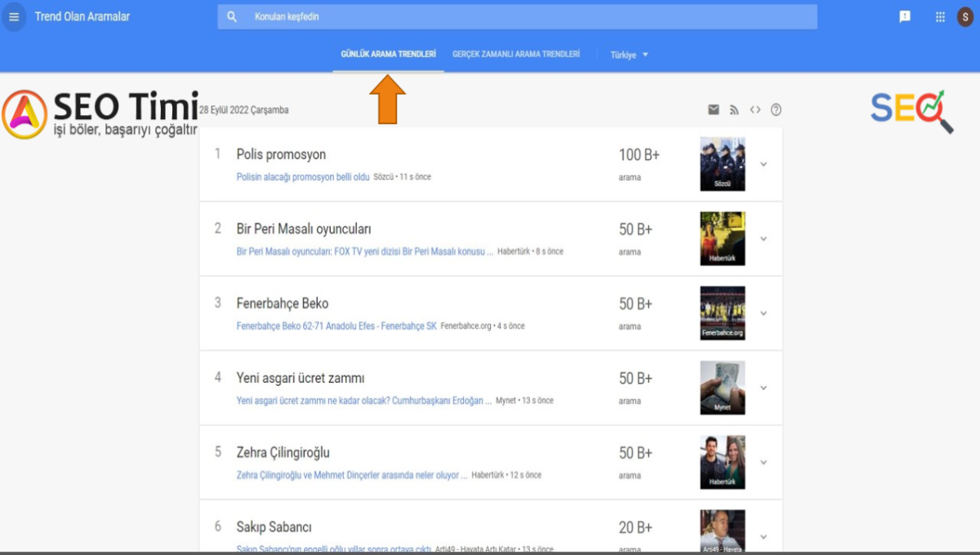Focus the Konuları keşfedin search field
Screen dimensions: 980x555
coord(517,16)
